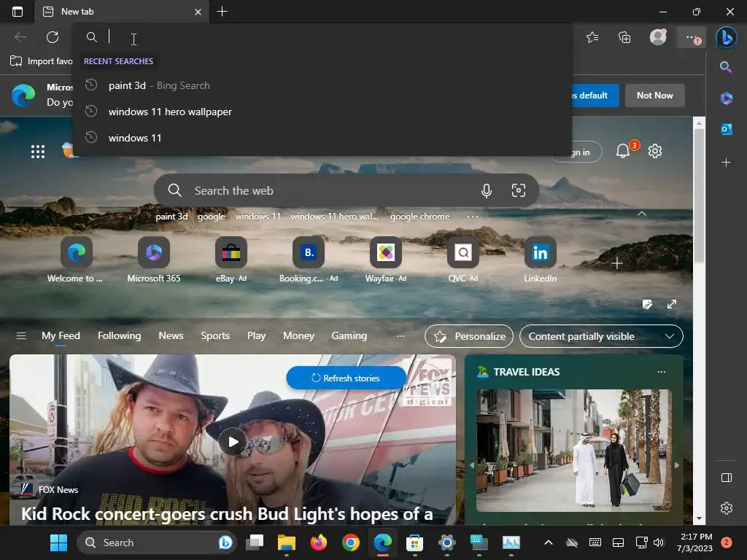
Task: Open the Microsoft 365 quick link tile
Action: [154, 252]
